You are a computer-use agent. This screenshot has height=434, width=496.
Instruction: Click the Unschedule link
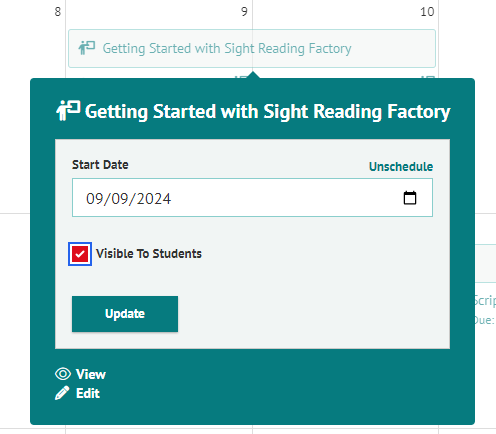point(401,166)
